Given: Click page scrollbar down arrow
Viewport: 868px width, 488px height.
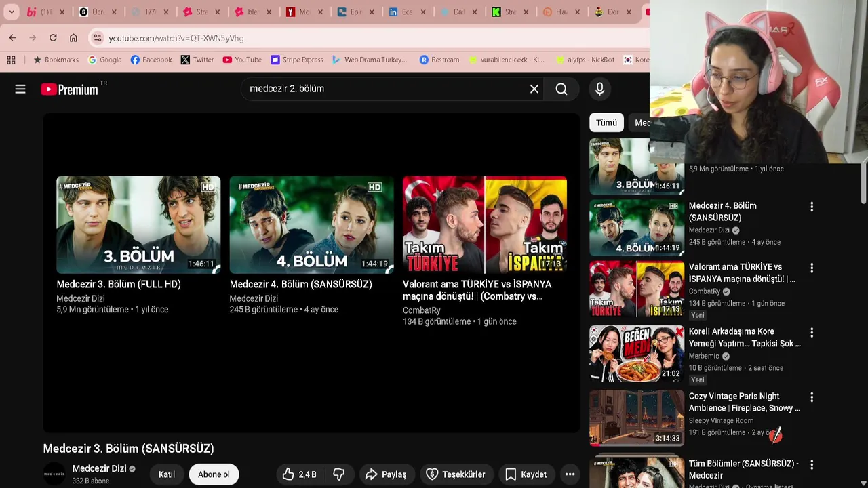Looking at the screenshot, I should pyautogui.click(x=863, y=483).
